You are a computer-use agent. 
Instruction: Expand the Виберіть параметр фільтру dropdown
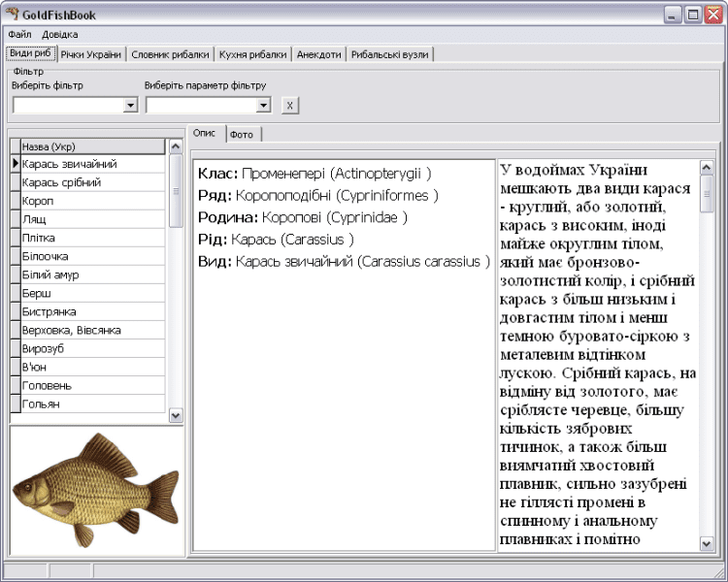[x=264, y=106]
